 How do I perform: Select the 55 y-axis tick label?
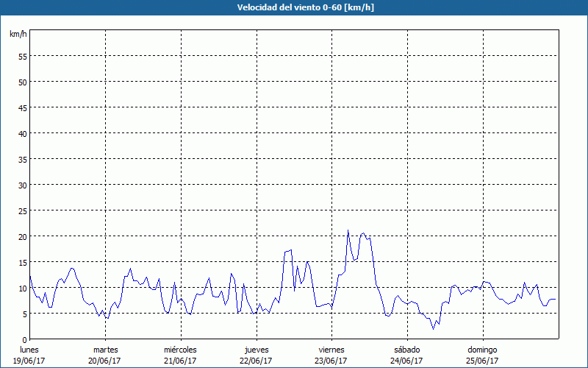(23, 56)
